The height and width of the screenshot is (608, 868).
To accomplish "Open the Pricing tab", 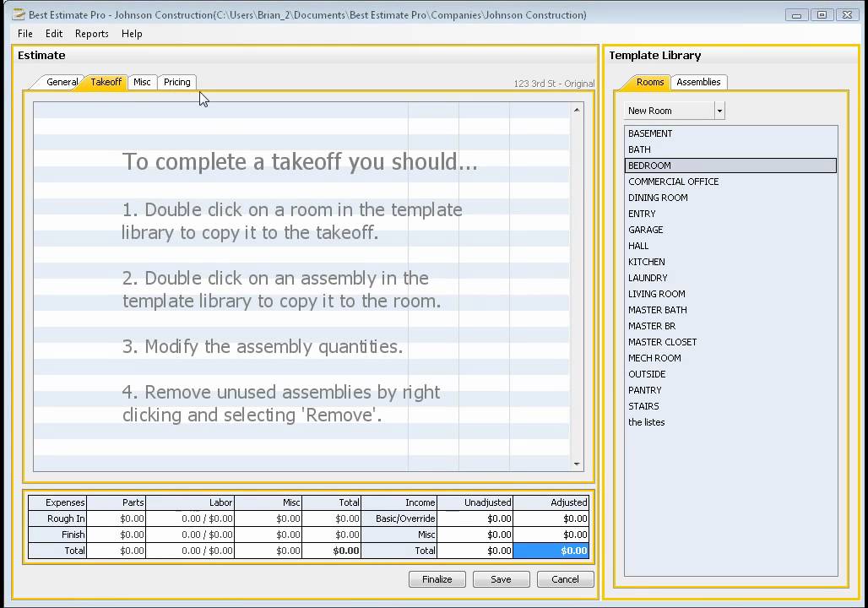I will tap(177, 82).
